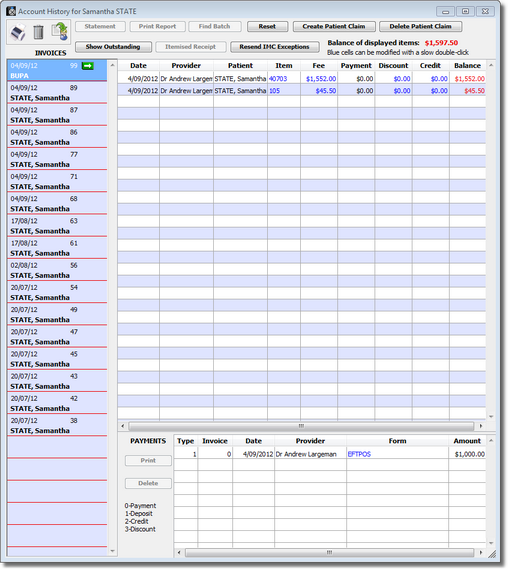Select invoice 61 dated 17/08/12
The image size is (508, 570).
click(x=57, y=248)
